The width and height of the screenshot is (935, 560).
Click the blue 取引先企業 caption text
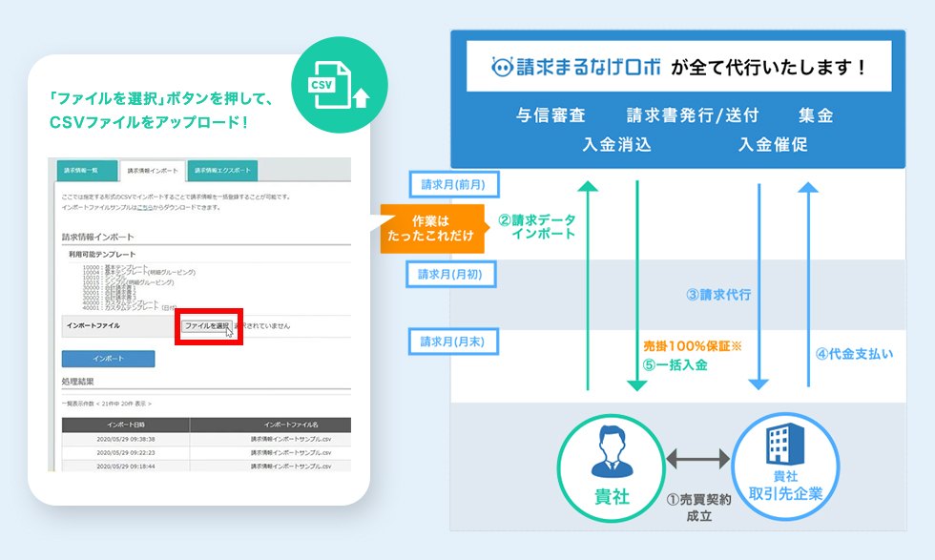tap(785, 494)
